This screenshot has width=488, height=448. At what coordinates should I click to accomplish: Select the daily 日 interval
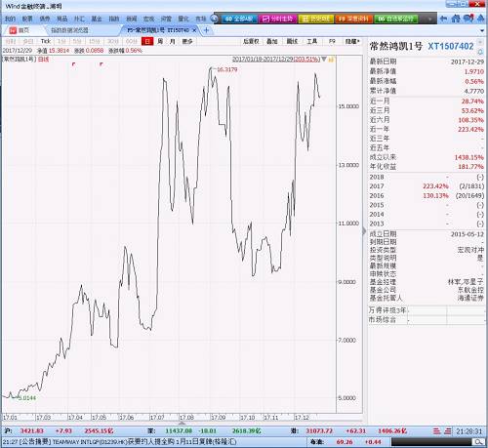tap(147, 41)
